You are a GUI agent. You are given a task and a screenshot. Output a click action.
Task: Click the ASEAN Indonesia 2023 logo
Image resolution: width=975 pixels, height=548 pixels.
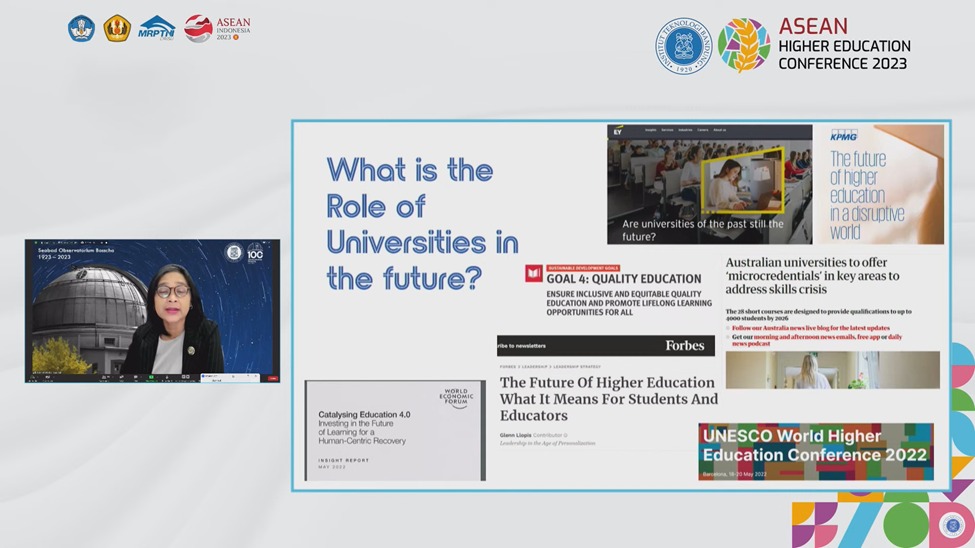click(x=217, y=27)
